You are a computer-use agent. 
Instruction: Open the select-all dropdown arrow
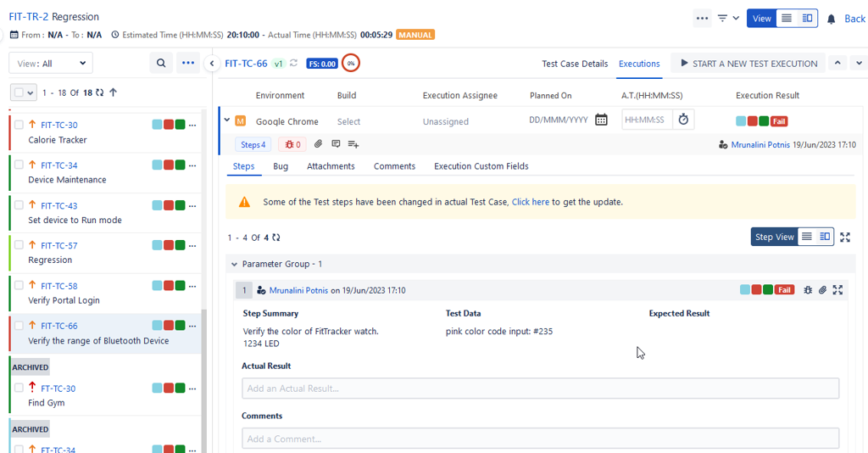tap(31, 93)
